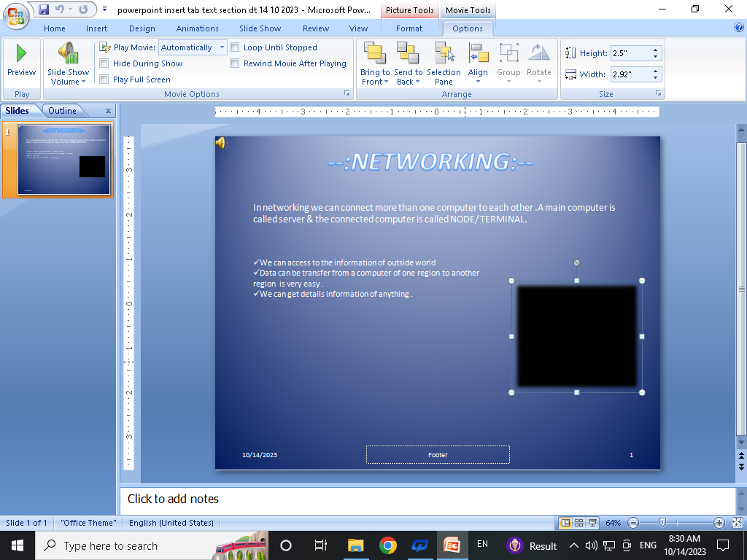Toggle Loop Until Stopped checkbox

click(235, 47)
